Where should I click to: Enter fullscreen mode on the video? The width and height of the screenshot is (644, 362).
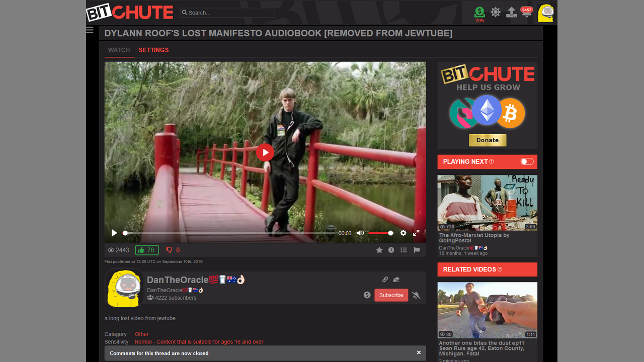416,233
